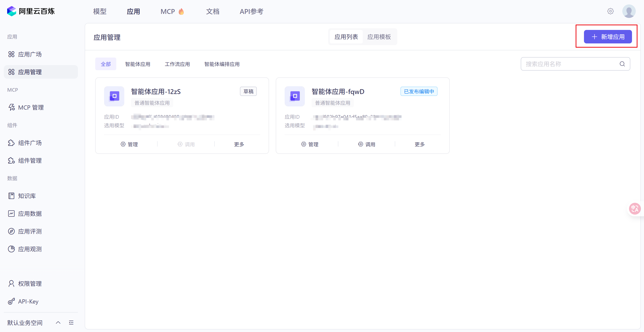
Task: Filter by 工作流应用
Action: pyautogui.click(x=177, y=64)
